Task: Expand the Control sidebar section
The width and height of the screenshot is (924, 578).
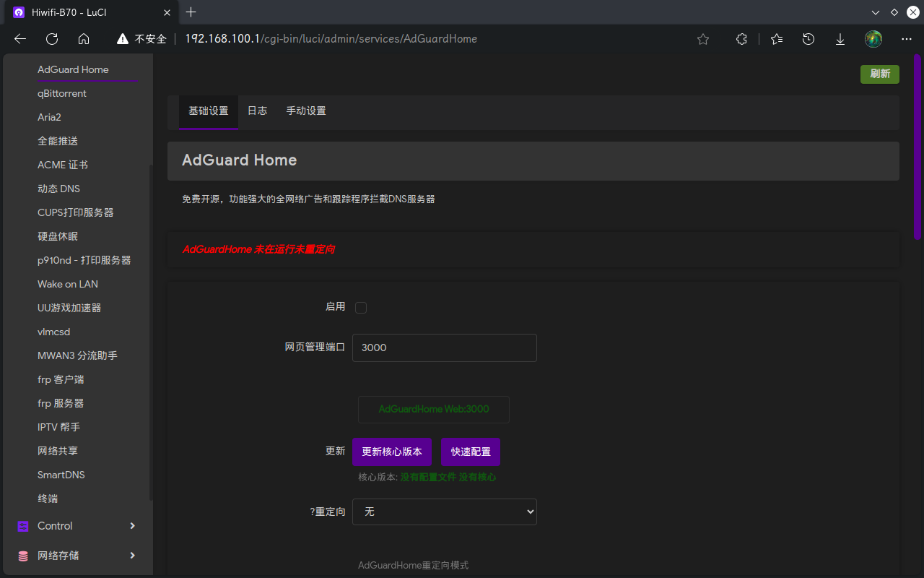Action: click(x=77, y=526)
